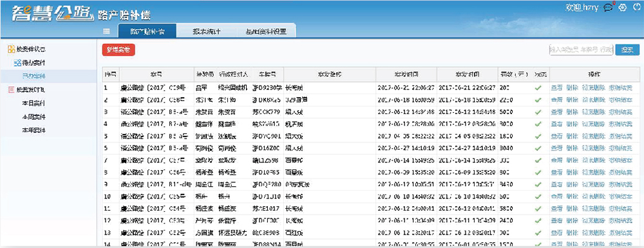The image size is (644, 248).
Task: Click the green checkmark in row 3
Action: coord(538,111)
